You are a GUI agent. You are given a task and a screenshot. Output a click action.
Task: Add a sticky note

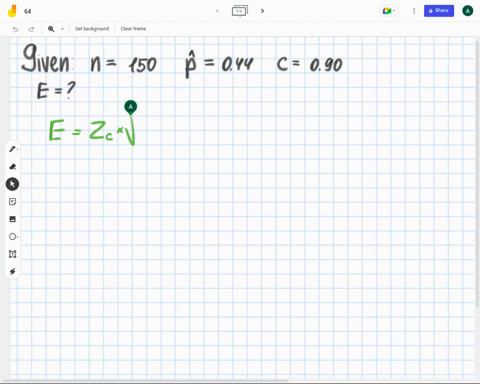(x=13, y=202)
